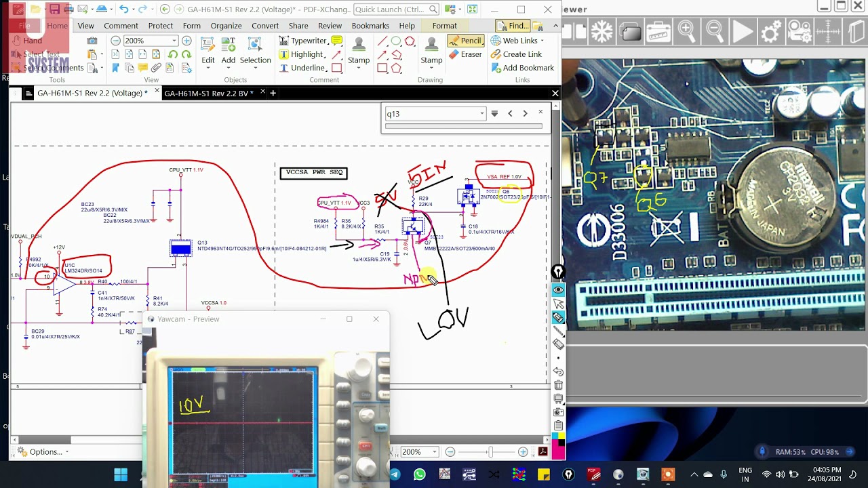Click the status bar zoom in plus

click(523, 452)
